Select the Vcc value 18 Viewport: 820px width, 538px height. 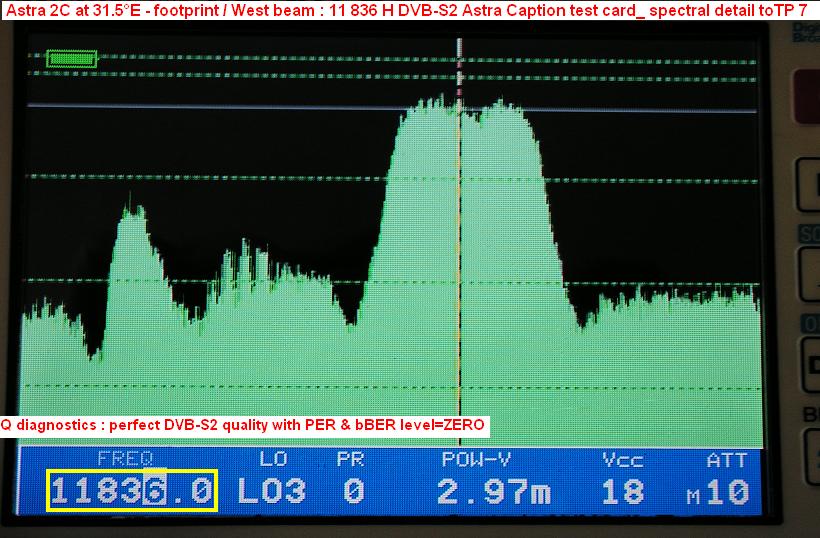click(x=623, y=491)
